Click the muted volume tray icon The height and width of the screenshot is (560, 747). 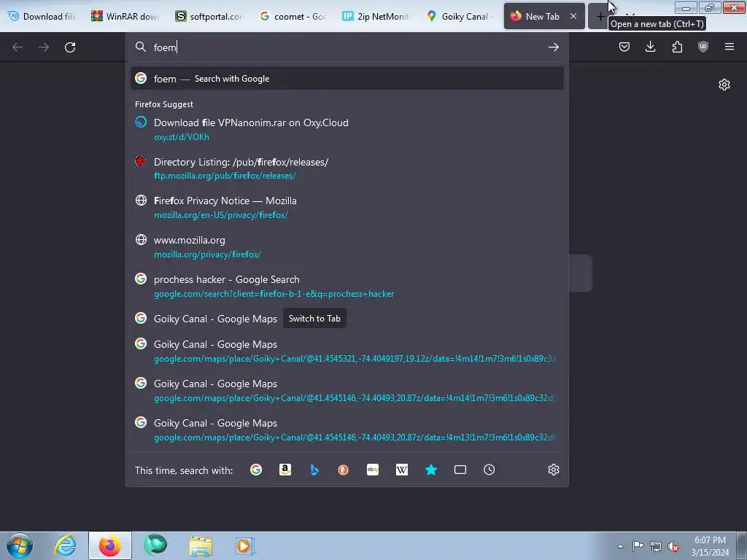pos(673,546)
